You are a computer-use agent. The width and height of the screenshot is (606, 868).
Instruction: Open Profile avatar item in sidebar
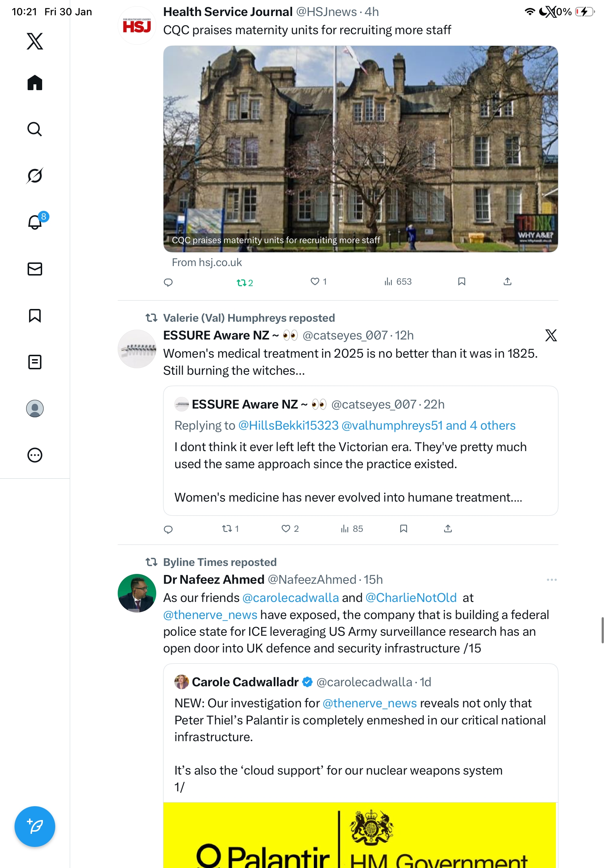coord(35,408)
